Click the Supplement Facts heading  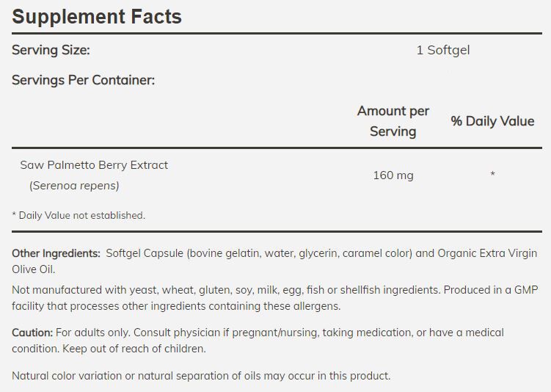97,16
